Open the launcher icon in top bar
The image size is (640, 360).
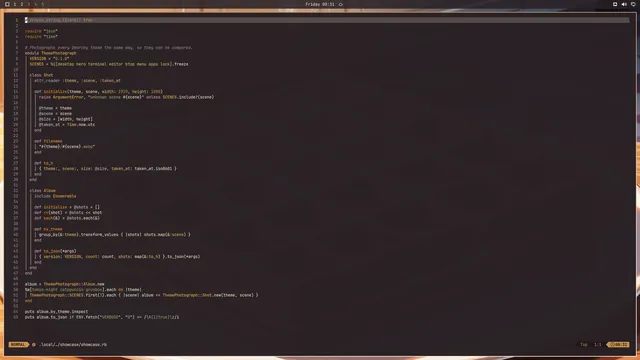[x=7, y=4]
